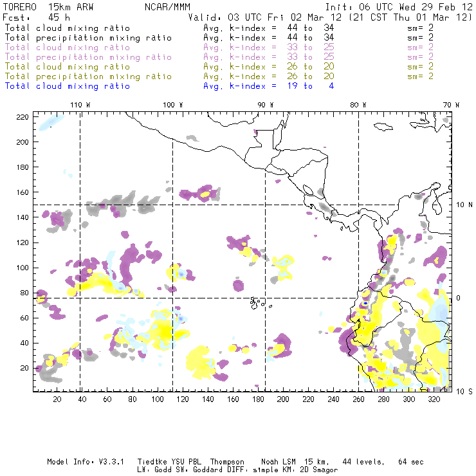Select the "10 N" latitude label
This screenshot has width=476, height=476.
pyautogui.click(x=464, y=205)
